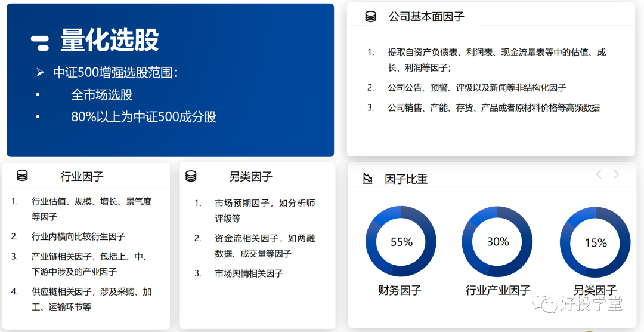
Task: Open the 因子比重 card heading
Action: (x=406, y=179)
